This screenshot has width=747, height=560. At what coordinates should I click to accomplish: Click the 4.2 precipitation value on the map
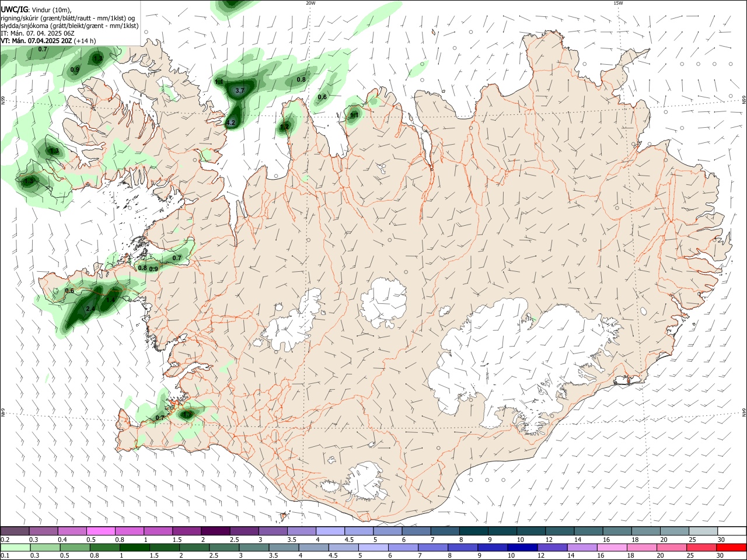(x=230, y=123)
